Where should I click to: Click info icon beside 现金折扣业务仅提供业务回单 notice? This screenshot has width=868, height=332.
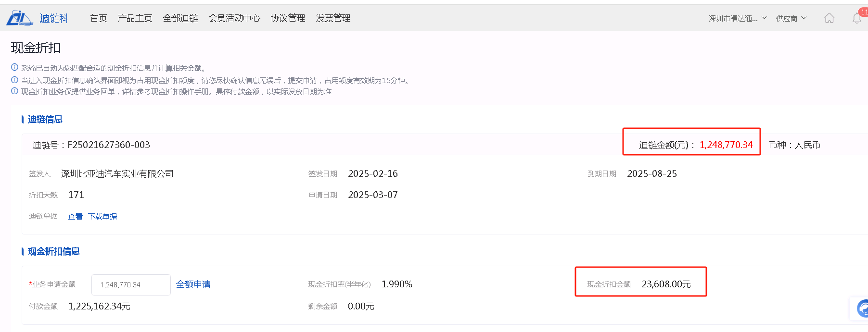pyautogui.click(x=14, y=91)
